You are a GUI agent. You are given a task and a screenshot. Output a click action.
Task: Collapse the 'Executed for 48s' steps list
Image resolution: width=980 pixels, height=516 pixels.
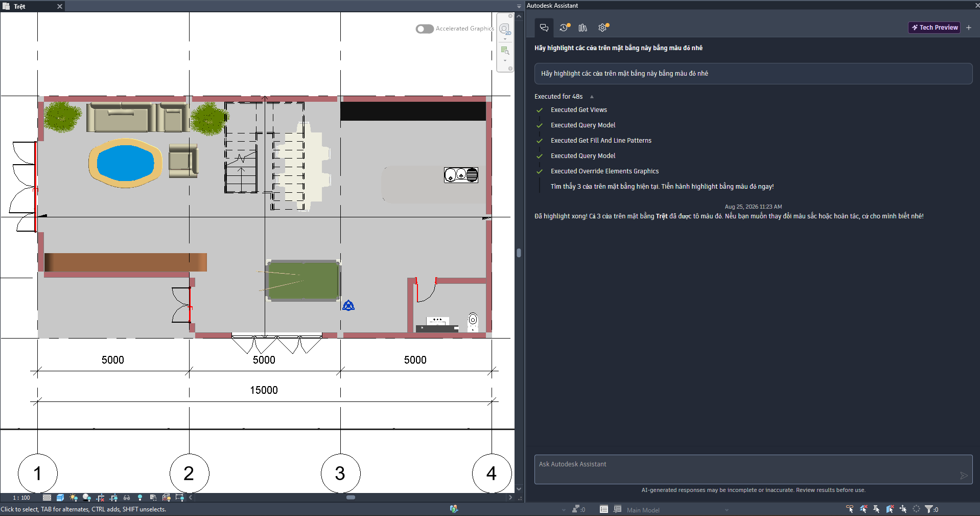pos(592,97)
